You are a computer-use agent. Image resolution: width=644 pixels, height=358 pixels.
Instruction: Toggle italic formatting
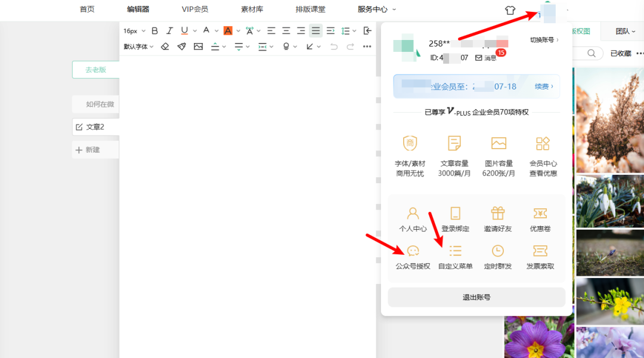pyautogui.click(x=170, y=30)
